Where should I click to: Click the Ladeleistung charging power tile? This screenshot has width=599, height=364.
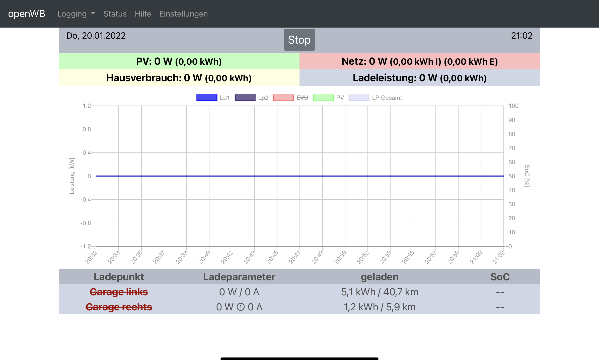coord(419,78)
